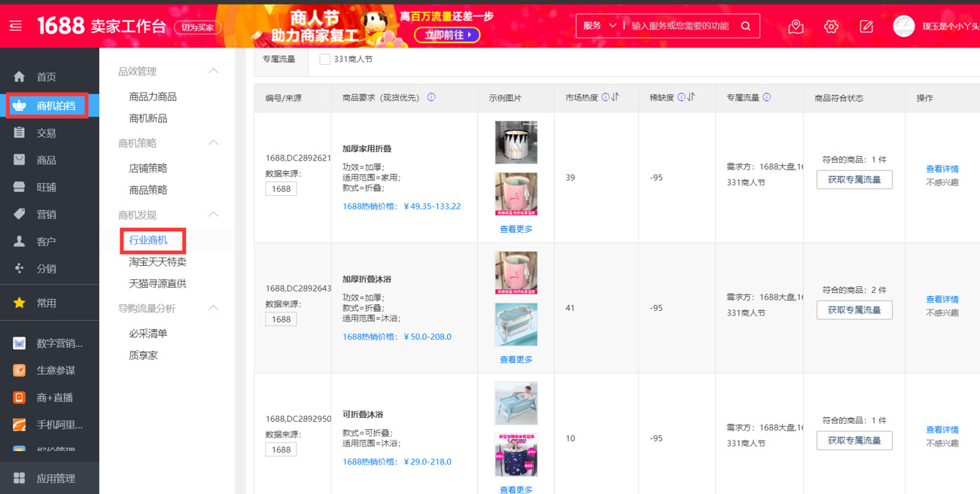This screenshot has height=494, width=980.
Task: Collapse the sidebar with the hamburger icon
Action: (16, 26)
